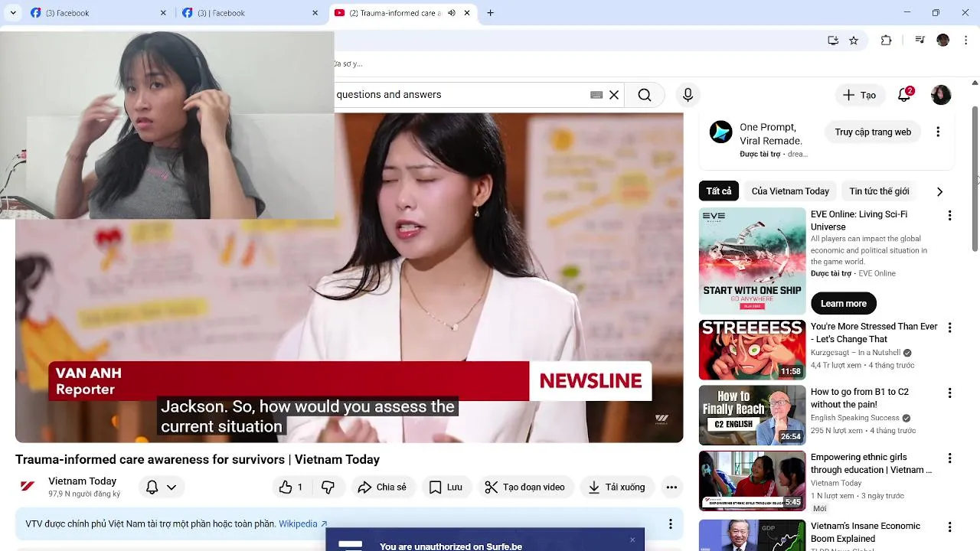Click 'Kurzgesagt – In a Nutshell' channel text
The height and width of the screenshot is (551, 980).
(x=856, y=353)
